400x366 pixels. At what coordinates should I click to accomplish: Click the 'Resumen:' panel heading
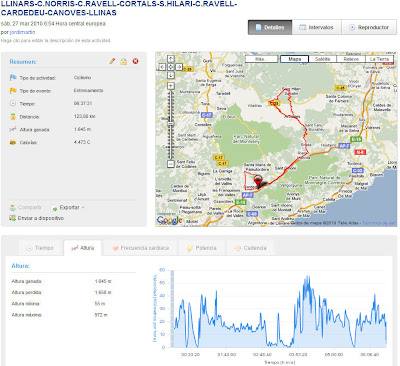pyautogui.click(x=23, y=62)
